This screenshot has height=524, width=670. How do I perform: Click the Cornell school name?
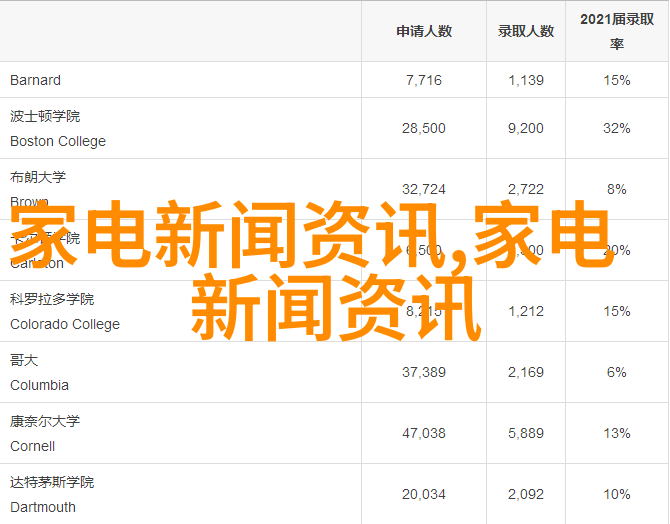click(32, 446)
